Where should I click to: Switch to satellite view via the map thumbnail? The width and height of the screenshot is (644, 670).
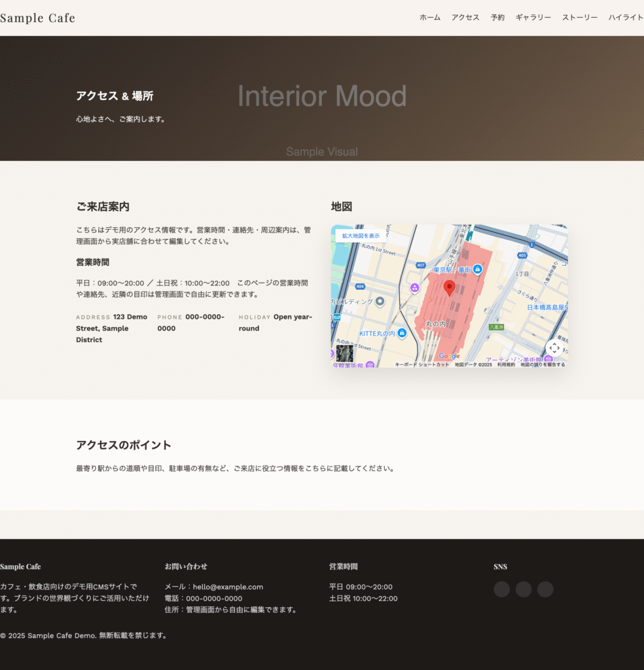tap(344, 353)
